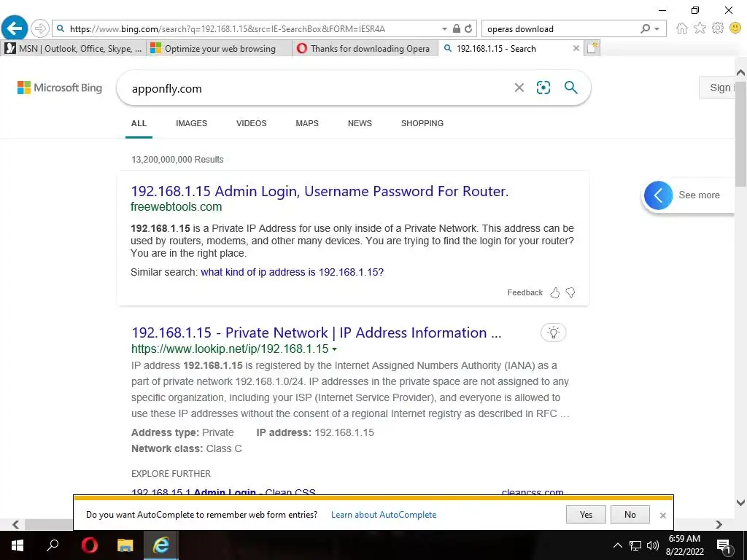
Task: Select the SHOPPING search tab
Action: (422, 123)
